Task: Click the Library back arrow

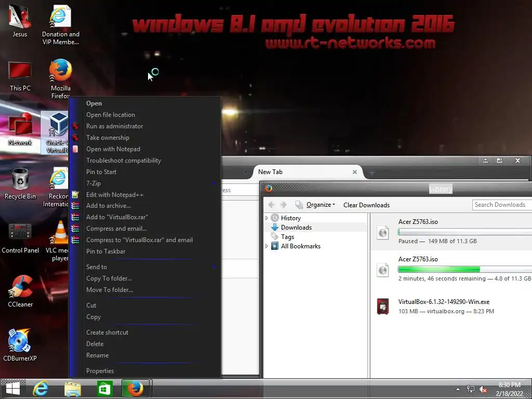Action: point(271,205)
